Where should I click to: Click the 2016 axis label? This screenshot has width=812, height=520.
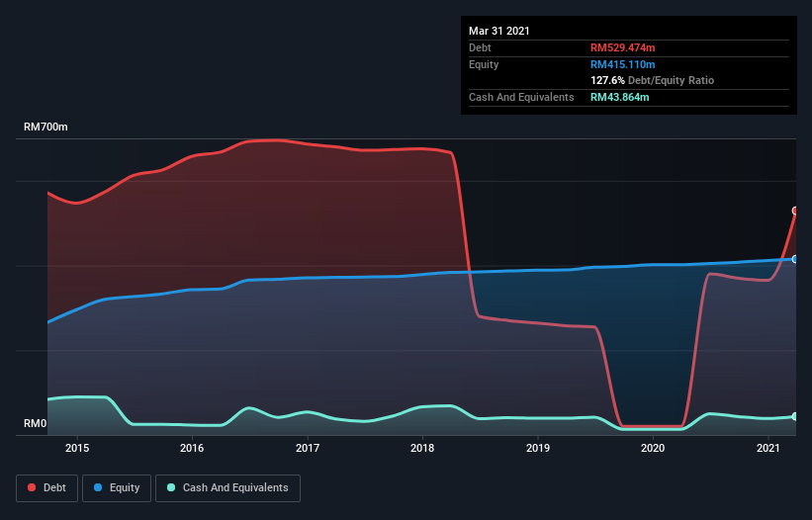point(192,448)
